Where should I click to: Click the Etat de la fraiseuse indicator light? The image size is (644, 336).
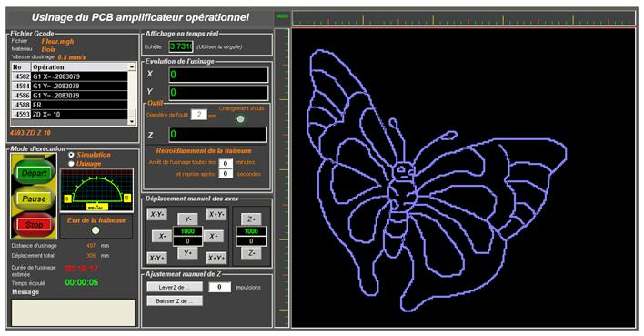(96, 230)
